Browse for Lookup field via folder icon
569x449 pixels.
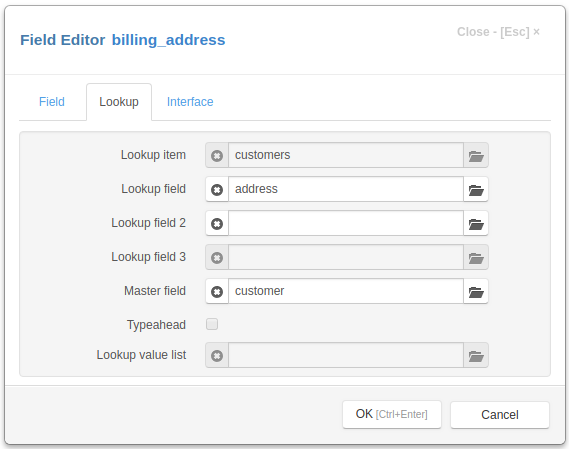(476, 189)
